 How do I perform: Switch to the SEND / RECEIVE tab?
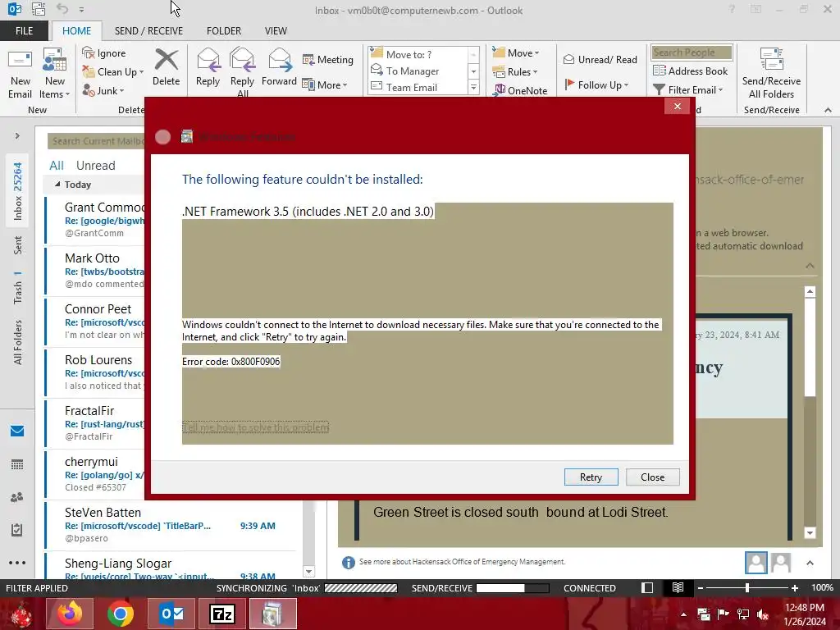click(148, 30)
